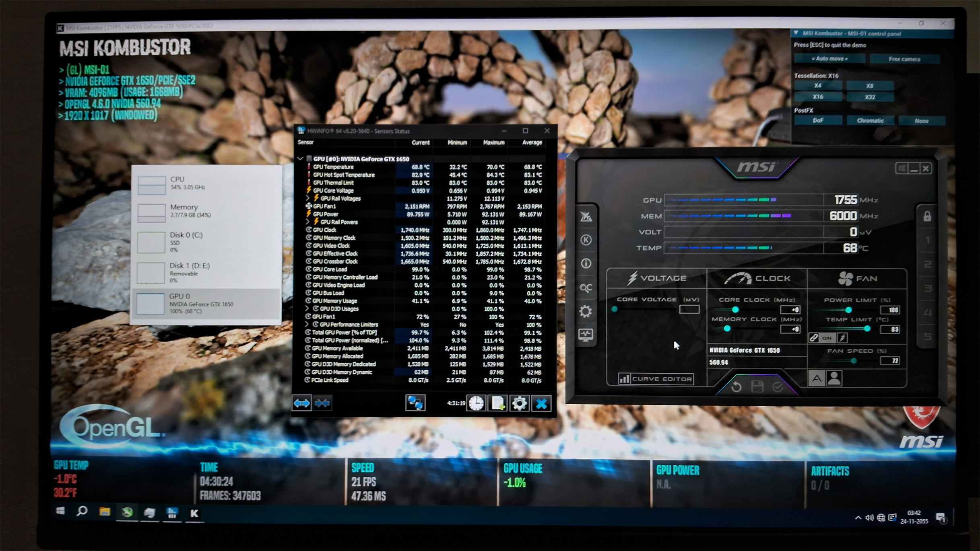
Task: Open the notification center in system tray
Action: tap(941, 518)
